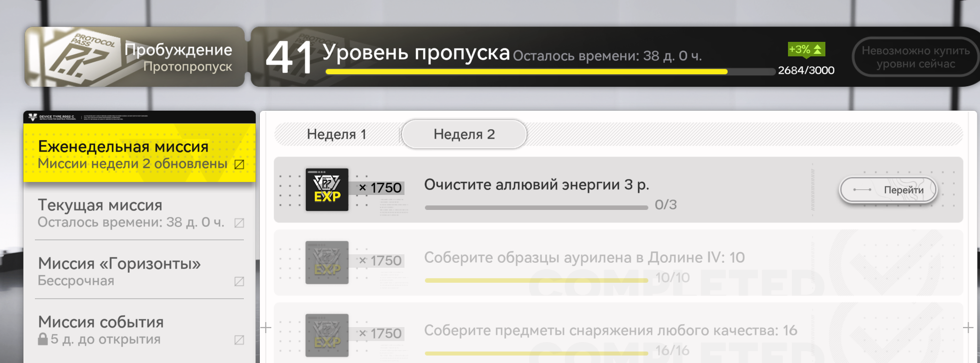
Task: Click the 10/10 aurilene mission progress bar
Action: pos(536,280)
